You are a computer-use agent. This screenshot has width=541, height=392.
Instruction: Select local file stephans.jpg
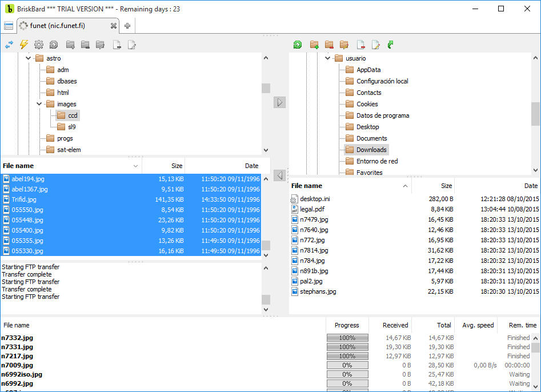point(415,291)
